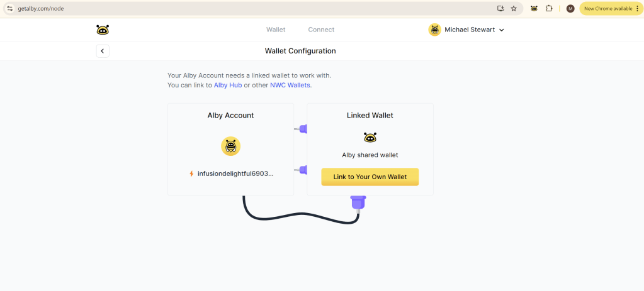
Task: Follow the Alby Hub link
Action: (228, 85)
